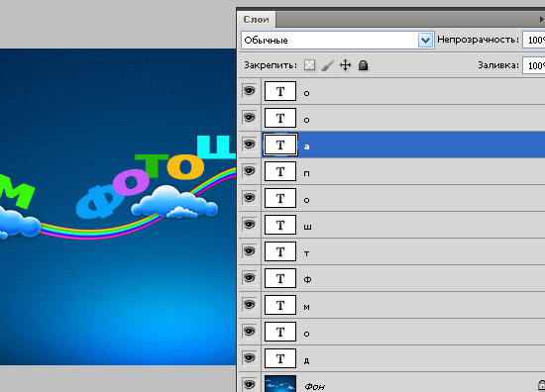The image size is (545, 392).
Task: Click the purple letter О on canvas
Action: pyautogui.click(x=131, y=183)
